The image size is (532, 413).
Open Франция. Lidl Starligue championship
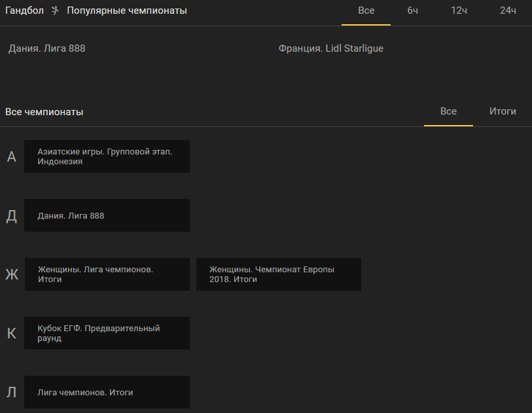coord(331,48)
